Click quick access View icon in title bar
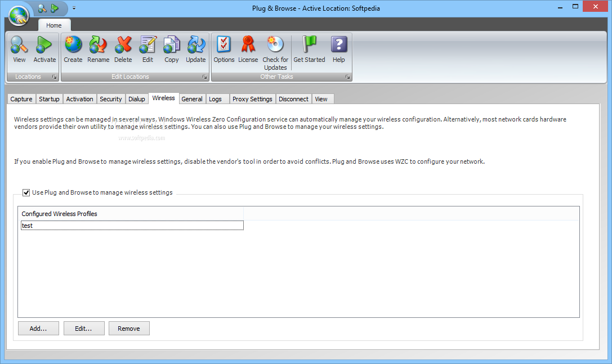This screenshot has width=612, height=364. [42, 8]
